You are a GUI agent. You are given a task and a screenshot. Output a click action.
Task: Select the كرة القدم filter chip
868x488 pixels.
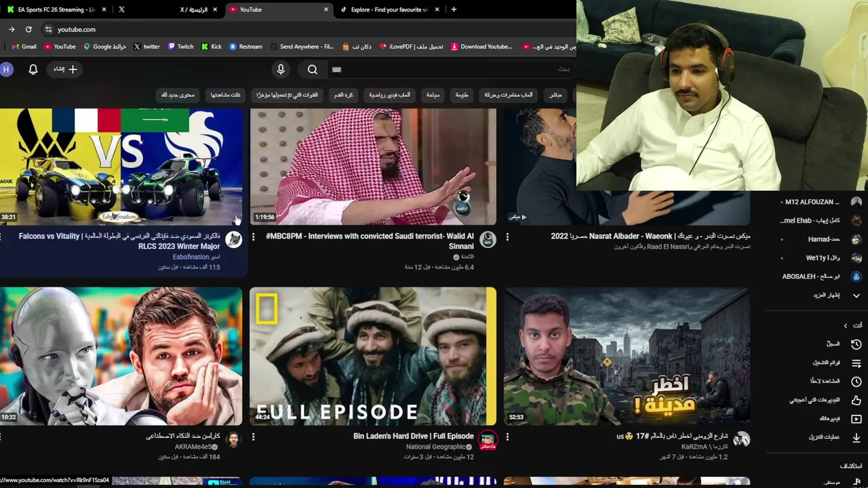343,95
